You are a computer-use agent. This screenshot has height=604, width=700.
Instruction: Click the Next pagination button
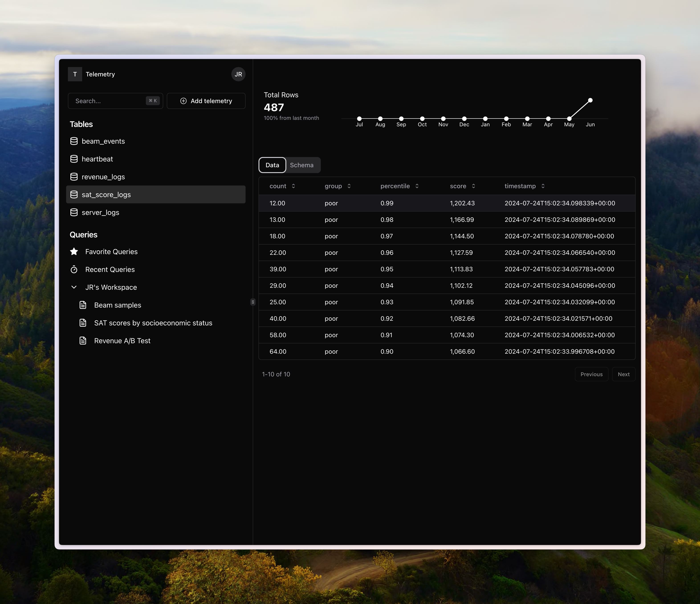coord(623,374)
